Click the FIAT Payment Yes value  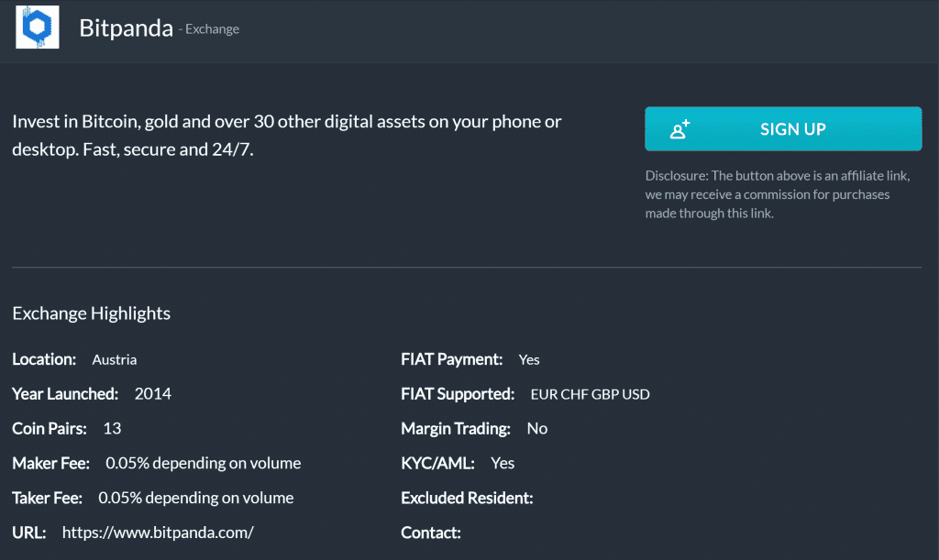(x=529, y=360)
